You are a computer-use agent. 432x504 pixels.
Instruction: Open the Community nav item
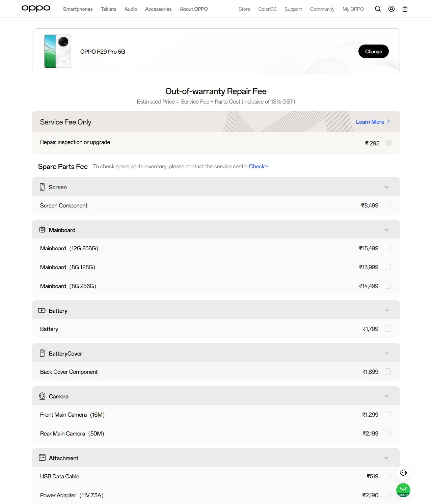(322, 9)
